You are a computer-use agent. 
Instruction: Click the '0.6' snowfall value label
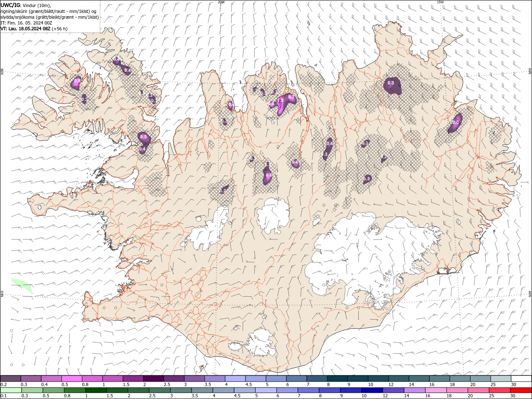(x=295, y=162)
